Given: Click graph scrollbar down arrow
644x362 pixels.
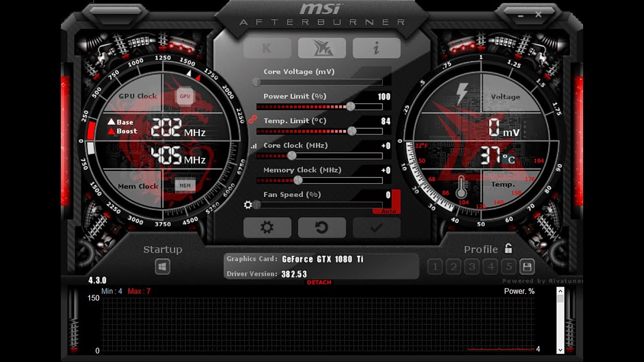Looking at the screenshot, I should click(x=560, y=349).
